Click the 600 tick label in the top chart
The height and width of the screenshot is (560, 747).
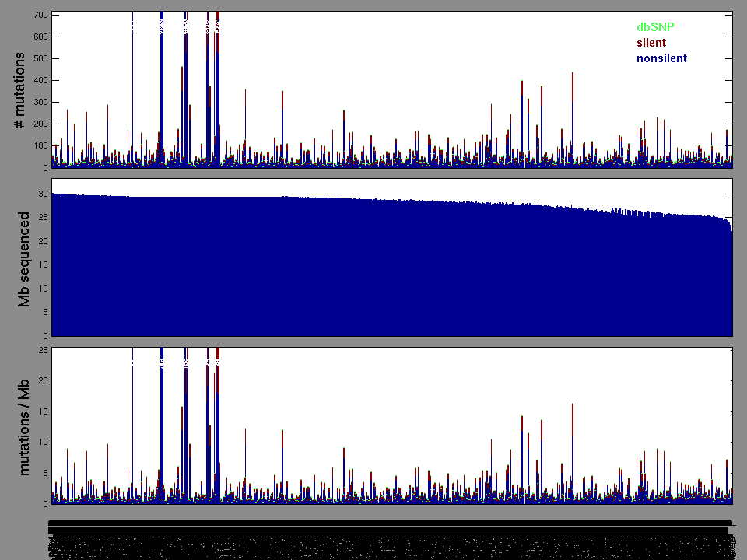(x=39, y=37)
